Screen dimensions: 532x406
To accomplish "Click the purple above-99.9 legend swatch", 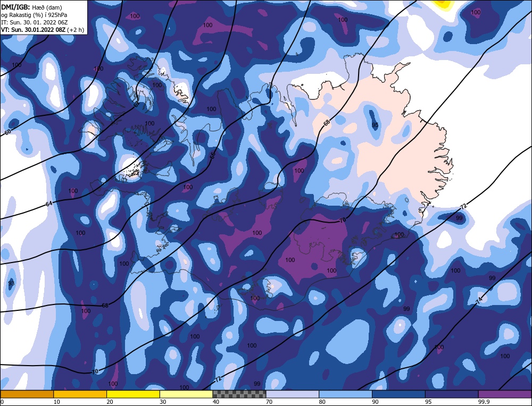I will [505, 394].
